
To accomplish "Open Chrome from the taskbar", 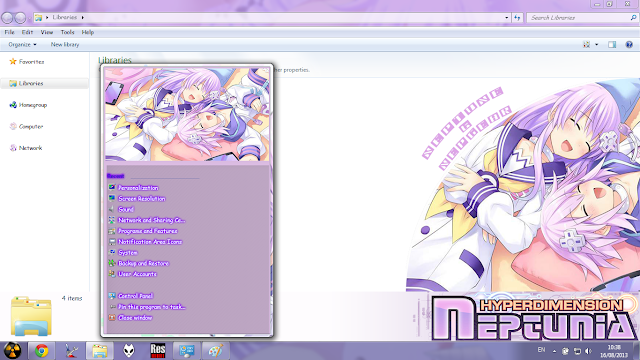I will click(41, 351).
